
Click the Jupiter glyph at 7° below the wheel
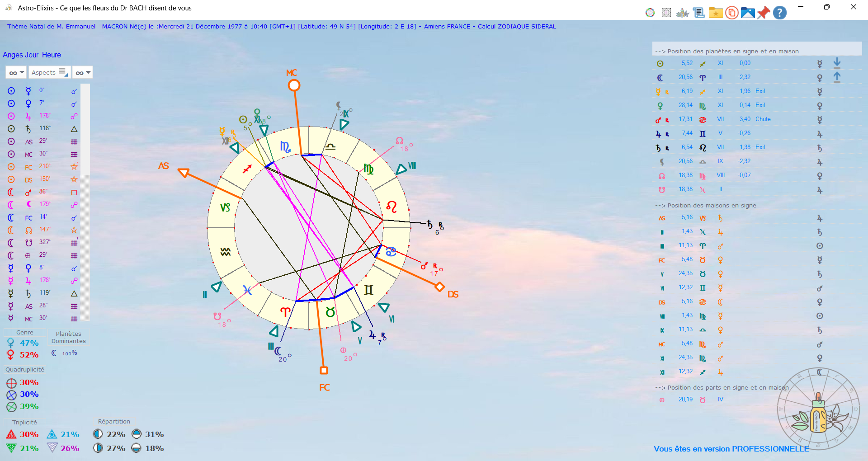point(372,335)
